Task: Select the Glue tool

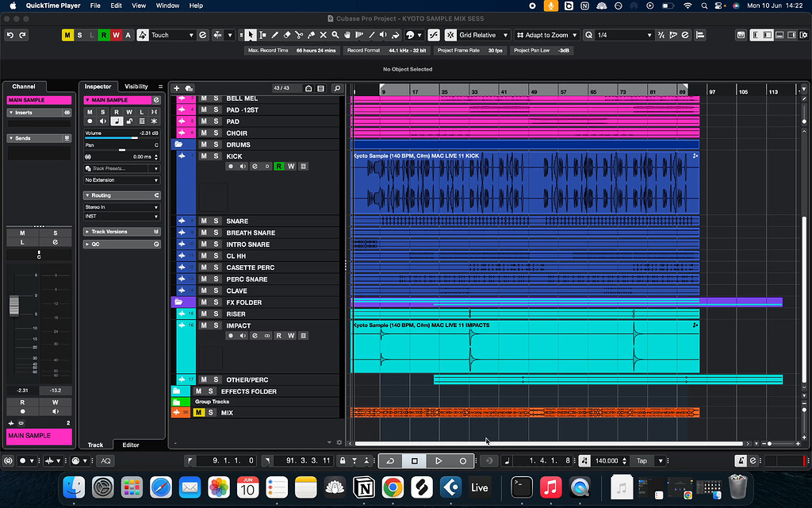Action: [x=311, y=35]
